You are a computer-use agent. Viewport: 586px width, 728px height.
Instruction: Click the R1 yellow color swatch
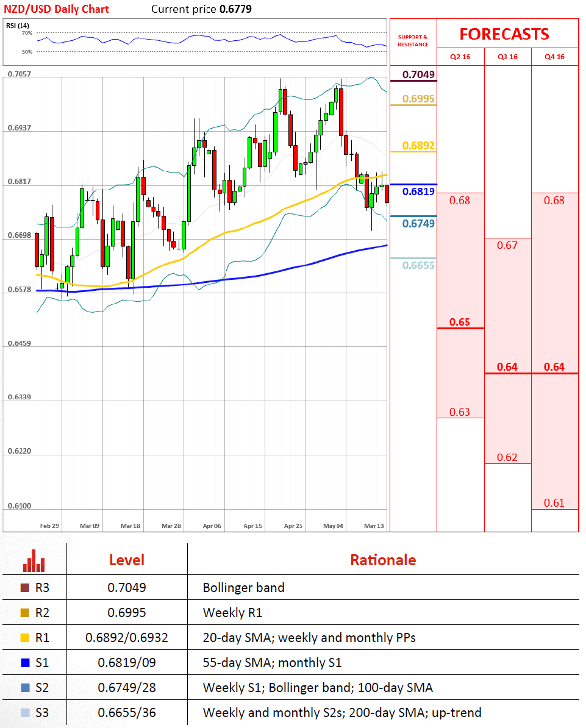pos(25,638)
